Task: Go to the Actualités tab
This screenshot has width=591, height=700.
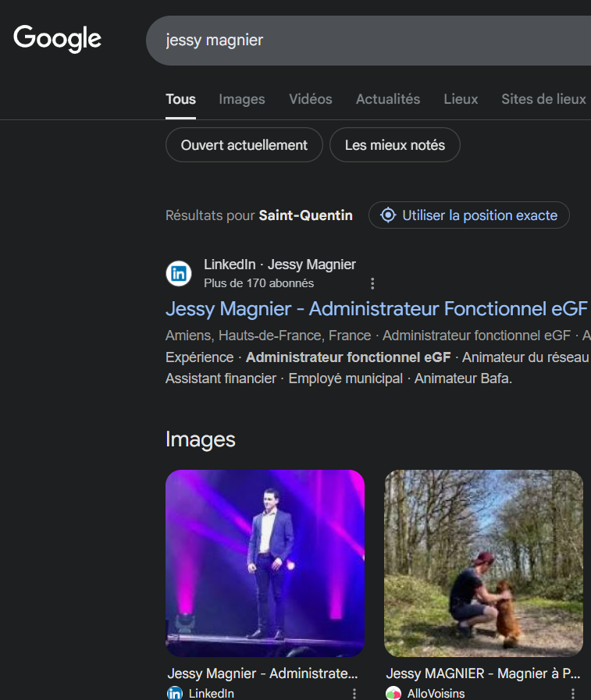Action: coord(388,99)
